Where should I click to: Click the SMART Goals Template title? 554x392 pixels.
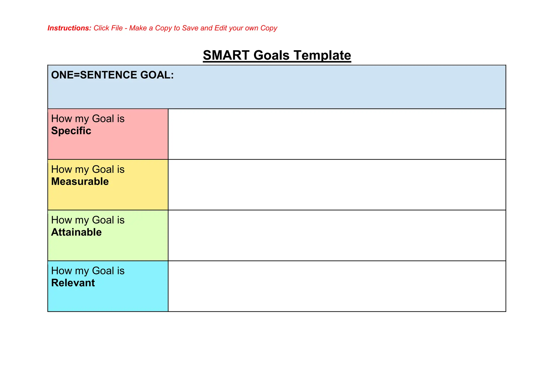click(x=277, y=55)
